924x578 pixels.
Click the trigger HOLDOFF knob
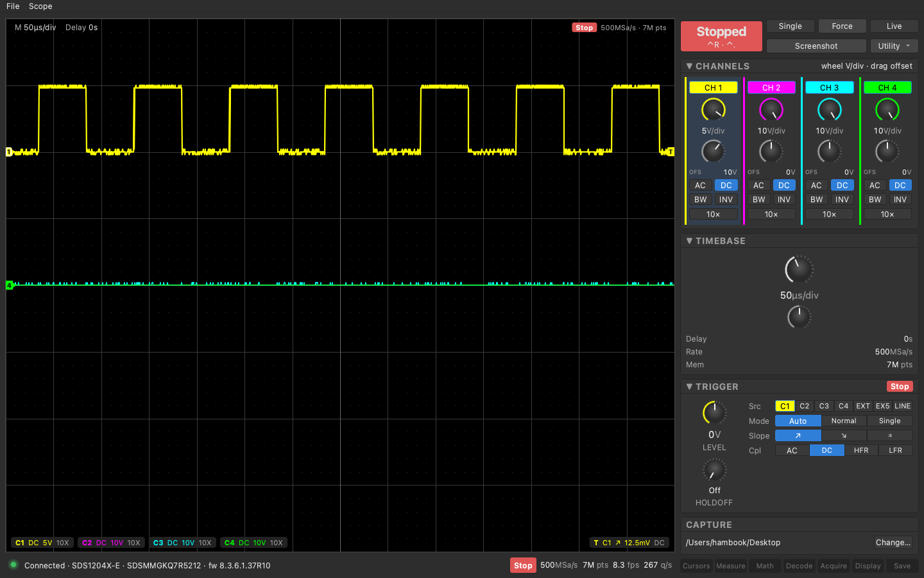point(714,470)
